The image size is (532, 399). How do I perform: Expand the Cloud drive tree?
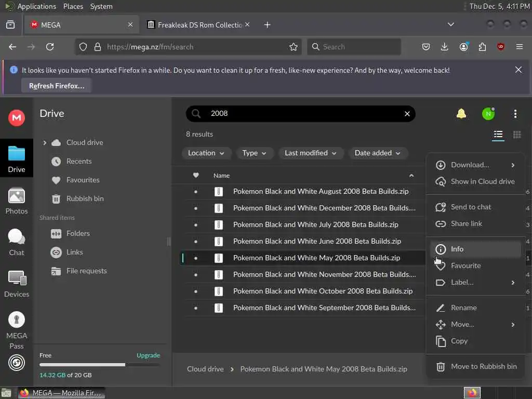tap(45, 143)
